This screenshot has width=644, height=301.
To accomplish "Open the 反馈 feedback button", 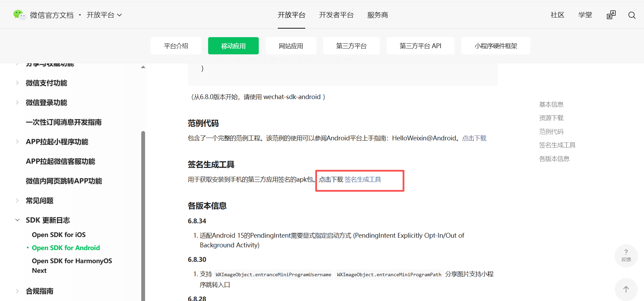I will (x=626, y=256).
